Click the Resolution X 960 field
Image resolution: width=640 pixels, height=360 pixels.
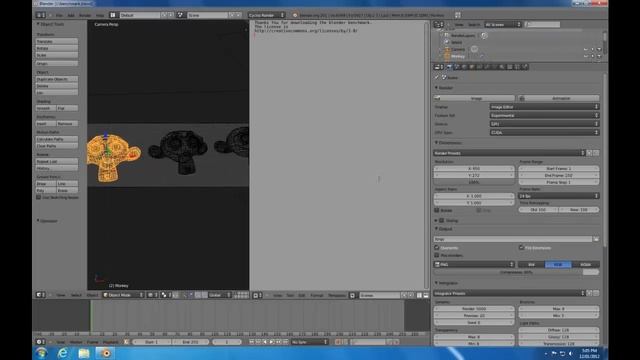(474, 169)
